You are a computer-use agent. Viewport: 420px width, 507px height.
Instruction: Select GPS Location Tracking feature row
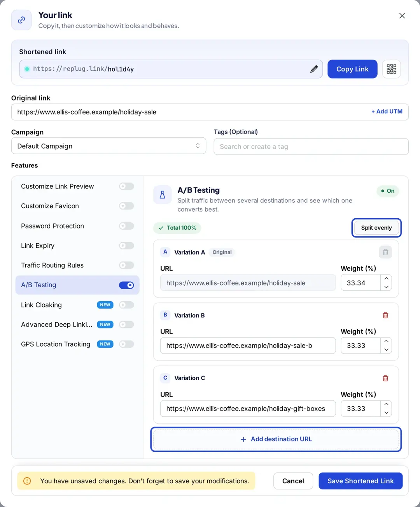tap(77, 344)
